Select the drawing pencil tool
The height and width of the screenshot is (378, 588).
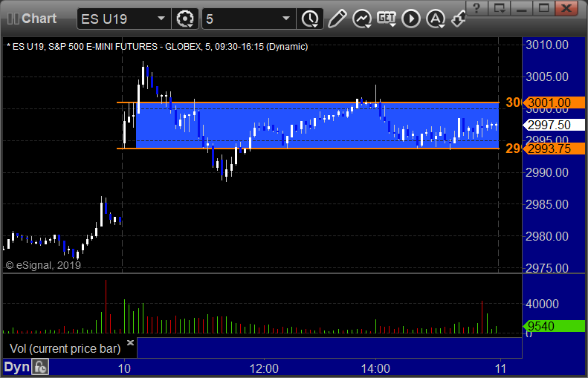(x=337, y=19)
